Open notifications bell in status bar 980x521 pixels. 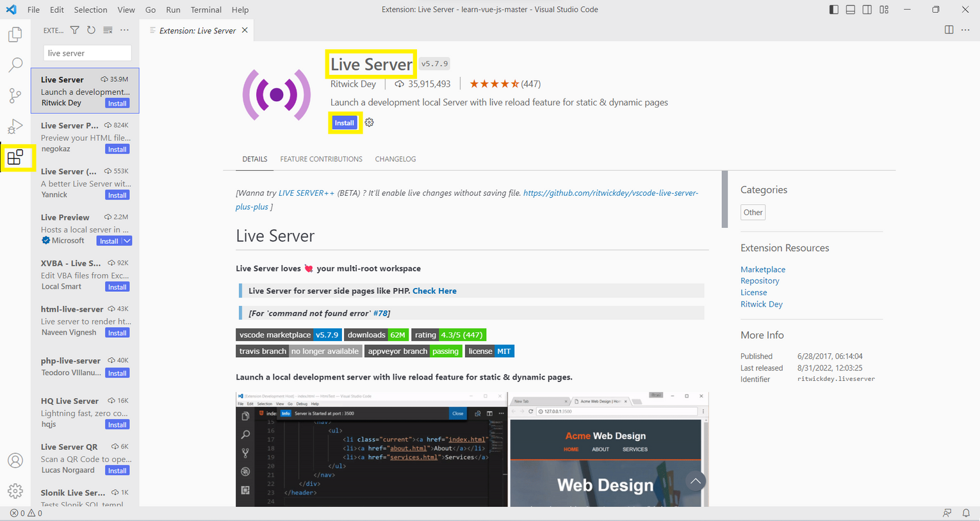966,513
